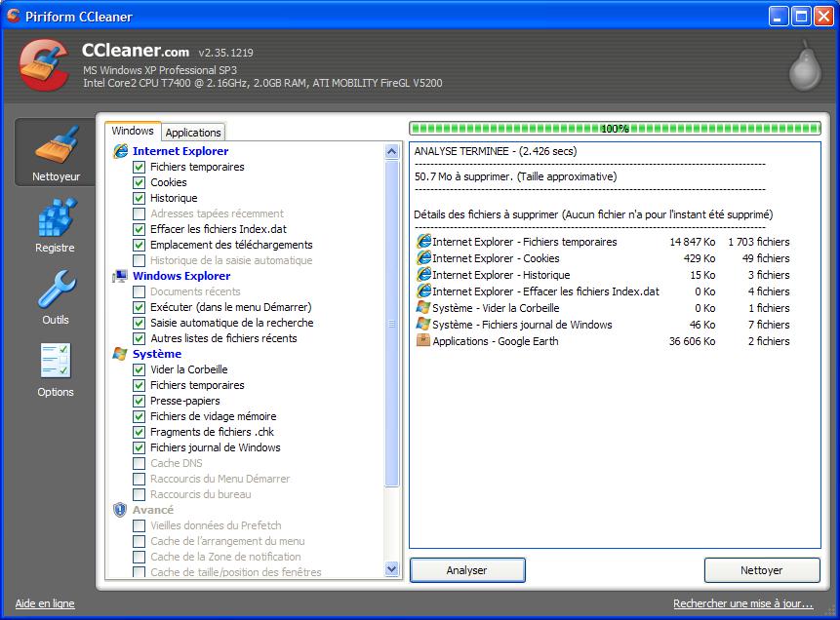Start cleaning with the Nettoyer button
The height and width of the screenshot is (620, 840).
(x=762, y=570)
